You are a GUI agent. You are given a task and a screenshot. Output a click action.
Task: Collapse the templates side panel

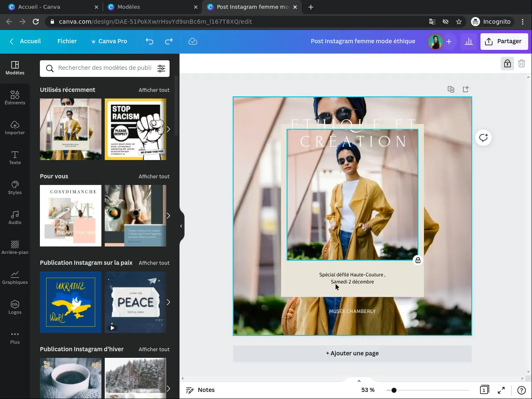(x=181, y=226)
